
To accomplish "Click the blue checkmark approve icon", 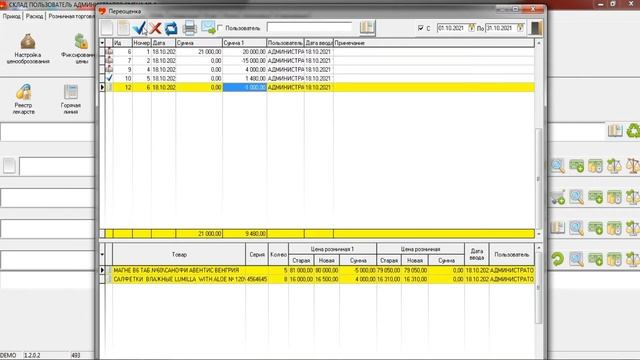I will pos(139,28).
